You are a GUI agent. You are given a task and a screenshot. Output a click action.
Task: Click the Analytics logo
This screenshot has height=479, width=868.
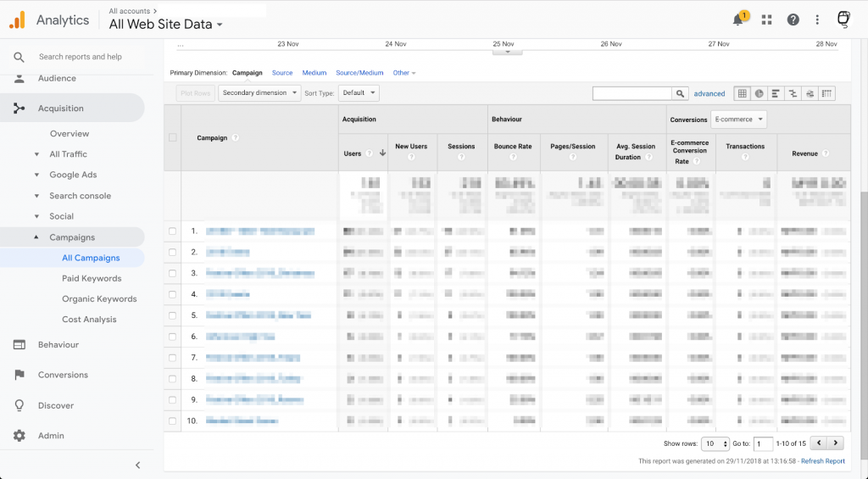[x=18, y=20]
